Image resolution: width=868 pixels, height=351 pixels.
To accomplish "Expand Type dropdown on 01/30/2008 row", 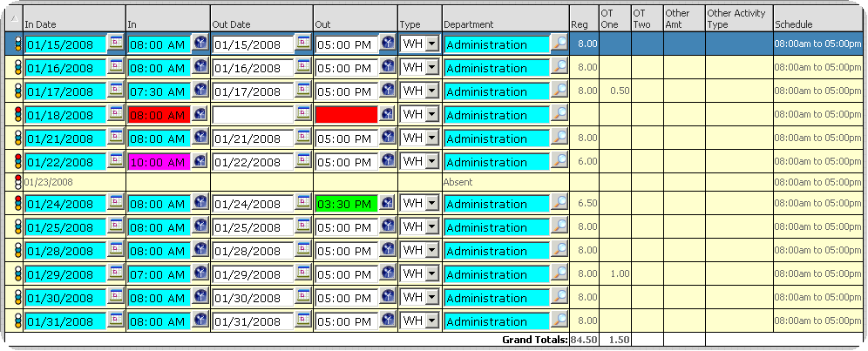I will [x=431, y=297].
